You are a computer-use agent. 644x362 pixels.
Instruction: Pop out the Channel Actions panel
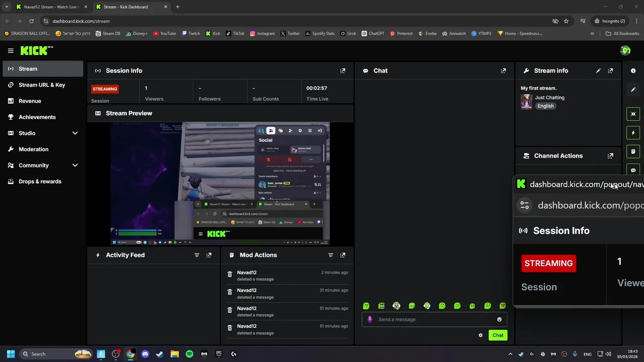[610, 156]
